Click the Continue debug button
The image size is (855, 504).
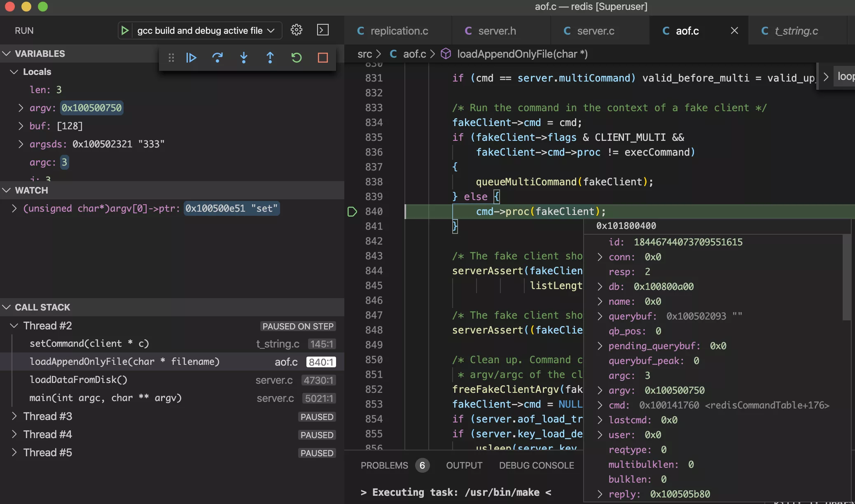coord(191,58)
